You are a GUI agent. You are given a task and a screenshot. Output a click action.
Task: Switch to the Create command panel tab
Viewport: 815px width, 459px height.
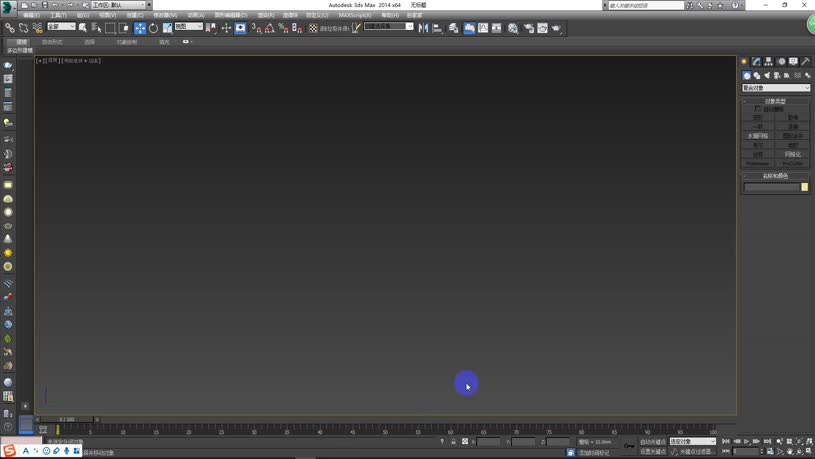(x=744, y=61)
